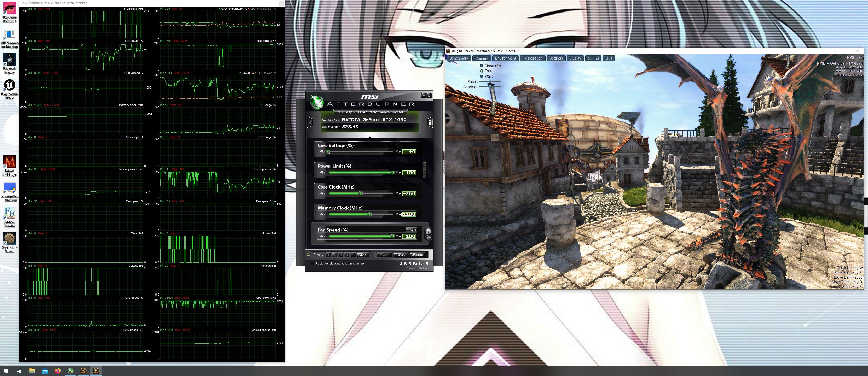
Task: Save the current Afterburner profile
Action: 363,255
